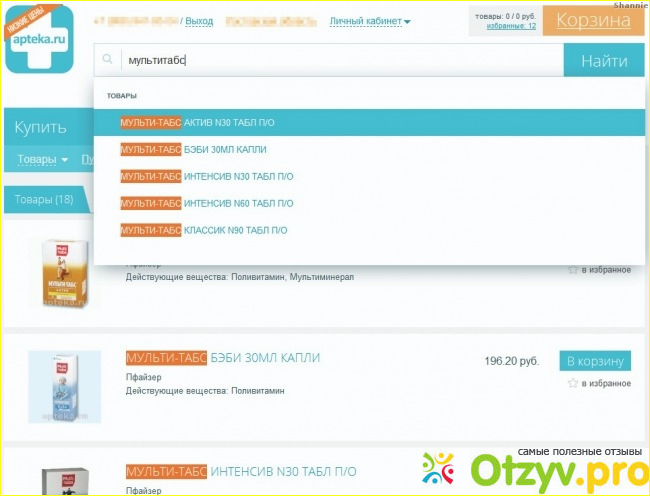
Task: Pick suggestion МУЛЬТИ-ТАБС КЛАССИК N90
Action: coord(203,230)
